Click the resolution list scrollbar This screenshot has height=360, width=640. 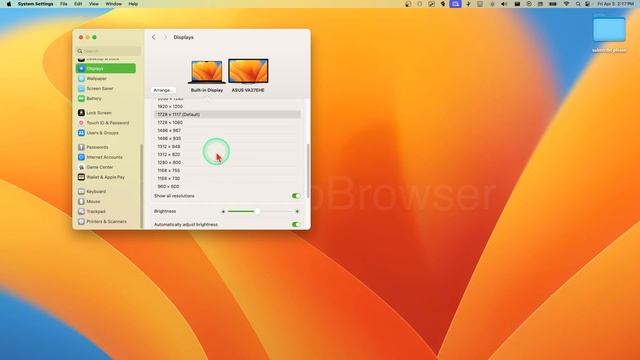(x=308, y=171)
